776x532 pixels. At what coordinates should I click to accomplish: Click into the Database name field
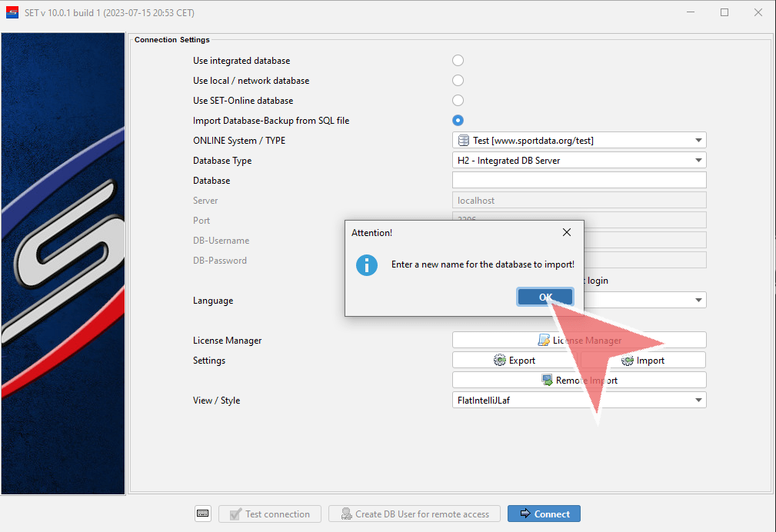pyautogui.click(x=579, y=181)
